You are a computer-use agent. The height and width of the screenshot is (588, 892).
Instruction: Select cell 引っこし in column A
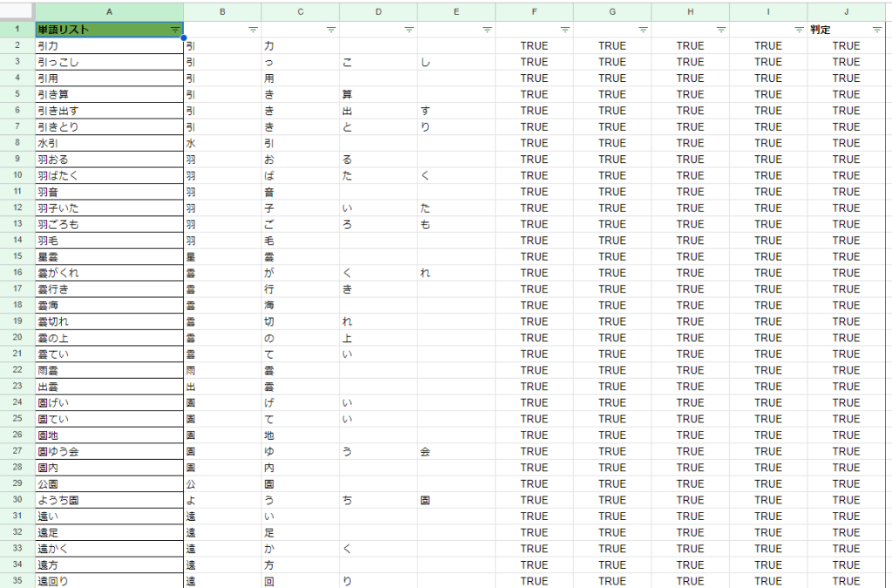pos(109,62)
